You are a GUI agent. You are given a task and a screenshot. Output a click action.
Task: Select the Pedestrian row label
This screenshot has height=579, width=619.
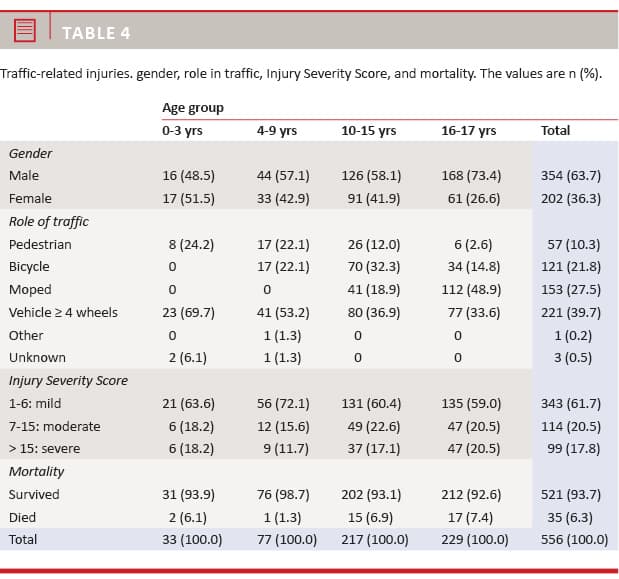coord(40,244)
